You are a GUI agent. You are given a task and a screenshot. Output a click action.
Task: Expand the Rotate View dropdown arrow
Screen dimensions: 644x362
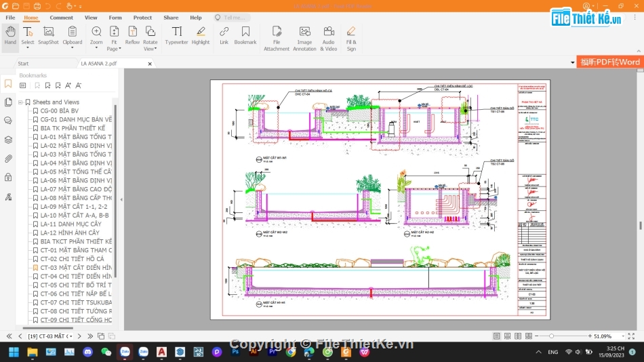coord(156,49)
